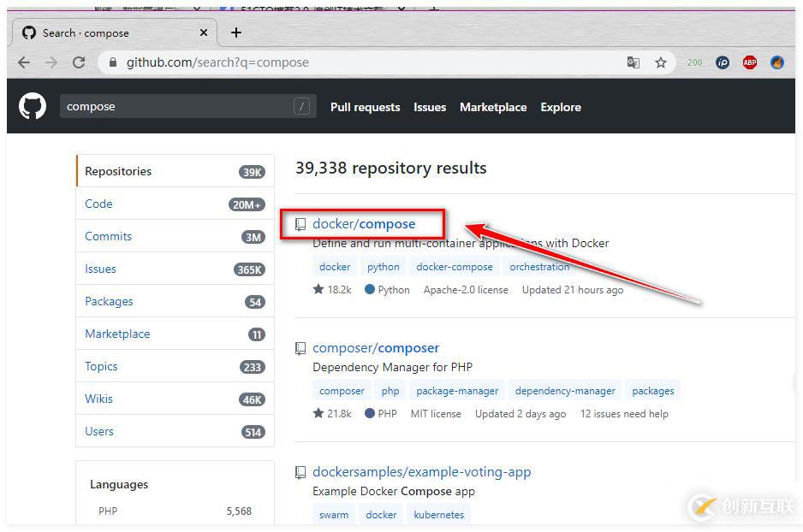This screenshot has height=532, width=803.
Task: Open the ABP ad blocker extension icon
Action: (x=750, y=62)
